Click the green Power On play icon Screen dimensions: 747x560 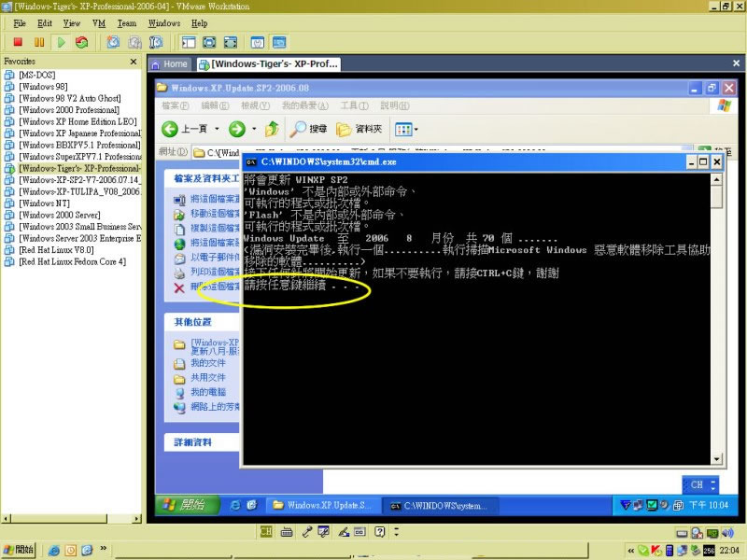pos(61,42)
